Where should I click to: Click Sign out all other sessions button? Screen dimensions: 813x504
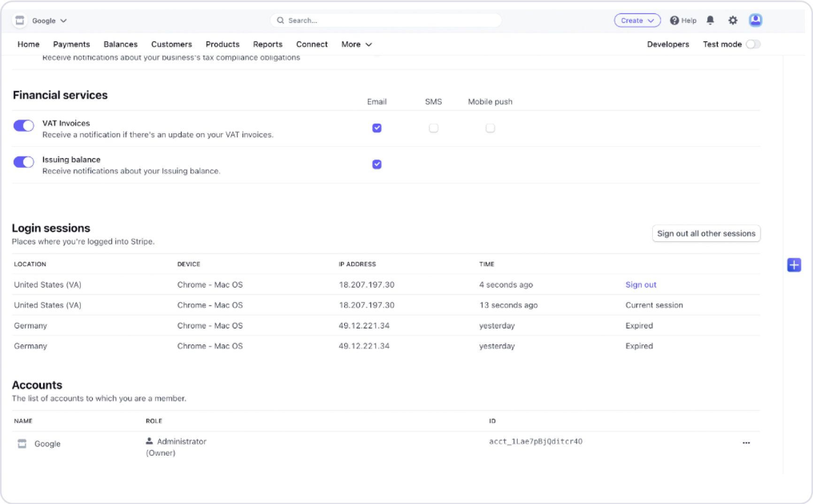click(x=706, y=233)
